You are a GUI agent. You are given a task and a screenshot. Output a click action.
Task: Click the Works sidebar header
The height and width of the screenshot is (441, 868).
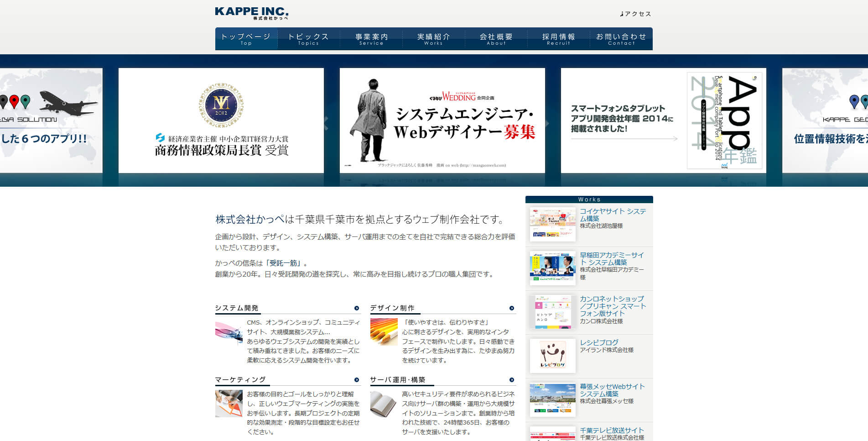(x=589, y=199)
